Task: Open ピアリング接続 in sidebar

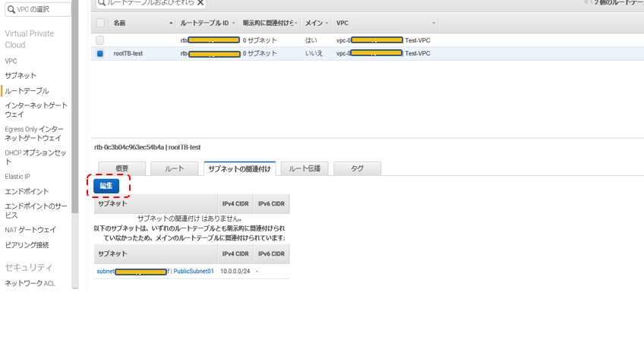Action: tap(27, 245)
